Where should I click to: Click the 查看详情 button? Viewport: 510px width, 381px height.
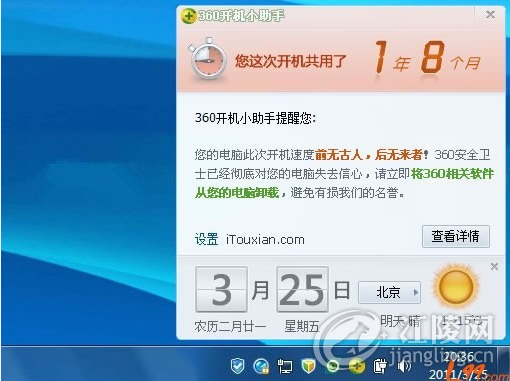[456, 236]
